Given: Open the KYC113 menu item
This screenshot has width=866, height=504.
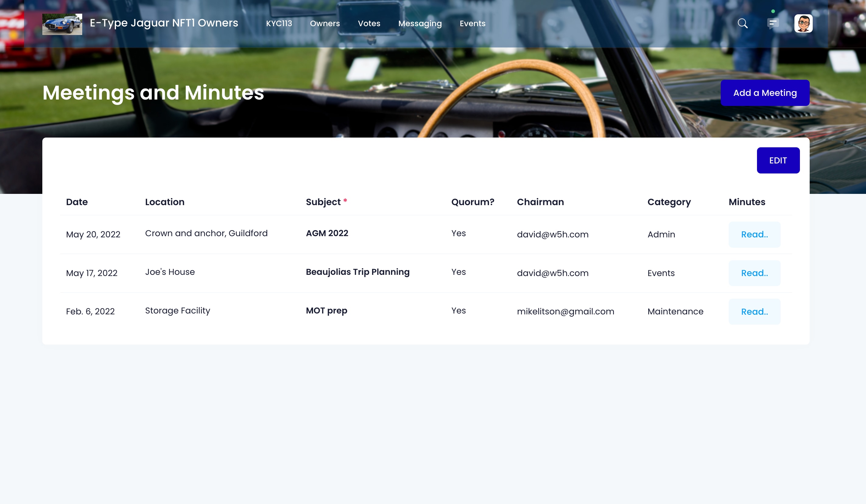Looking at the screenshot, I should (279, 23).
